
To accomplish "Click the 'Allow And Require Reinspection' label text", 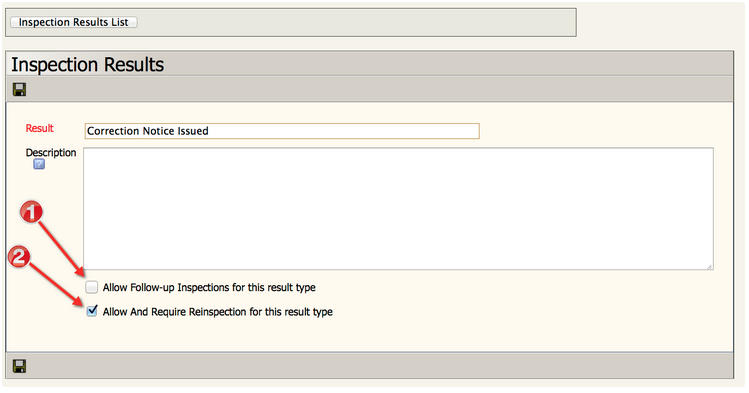I will [175, 312].
